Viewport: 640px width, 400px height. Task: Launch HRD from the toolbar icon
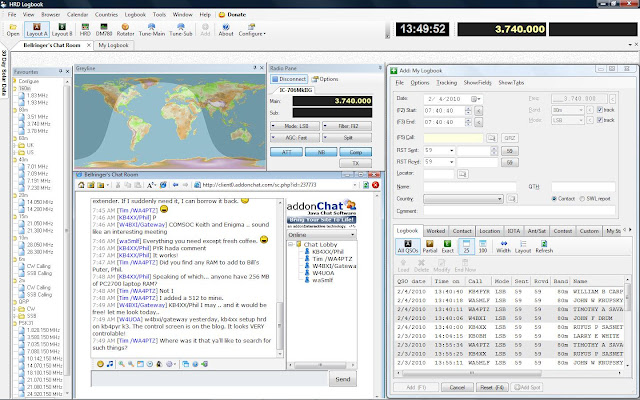(85, 30)
